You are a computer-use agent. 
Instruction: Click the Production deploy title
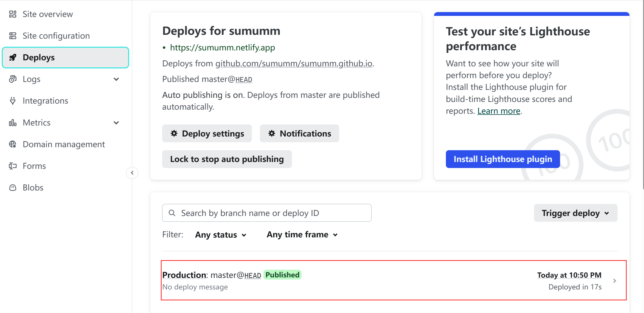coord(184,275)
